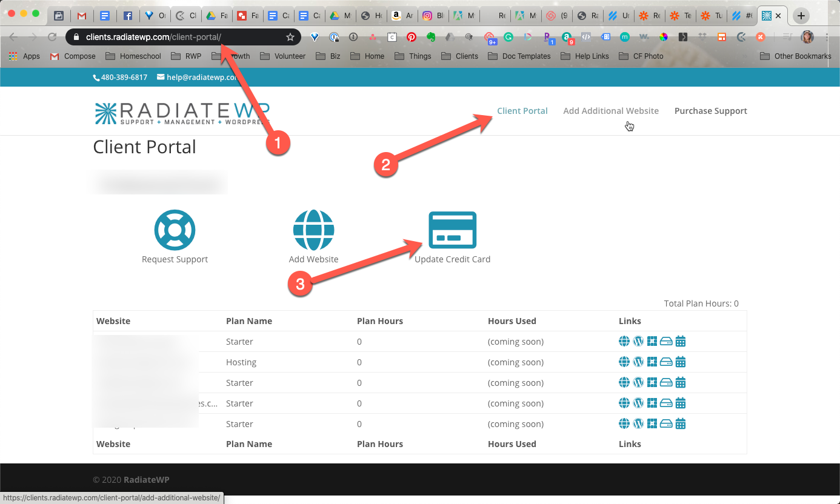
Task: Click the Evernote elephant extension icon
Action: [431, 37]
